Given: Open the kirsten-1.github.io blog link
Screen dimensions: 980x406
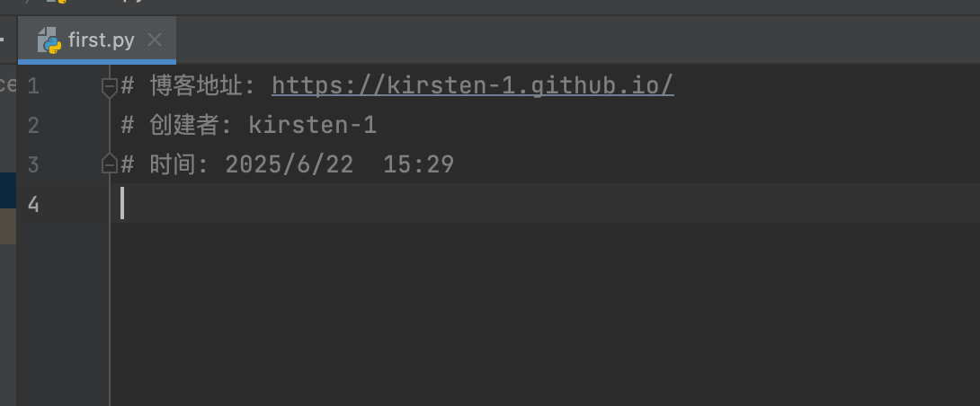Looking at the screenshot, I should point(473,85).
